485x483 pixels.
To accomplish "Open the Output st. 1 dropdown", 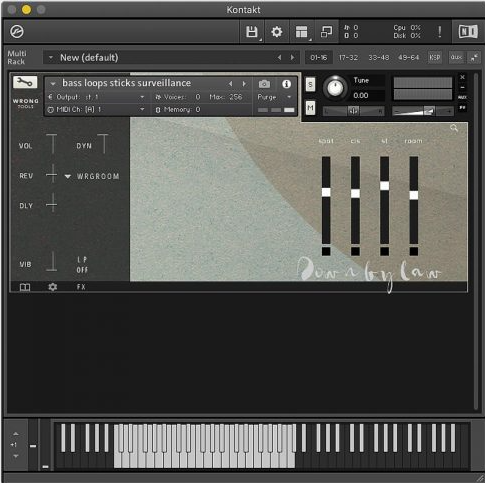I will pyautogui.click(x=97, y=97).
